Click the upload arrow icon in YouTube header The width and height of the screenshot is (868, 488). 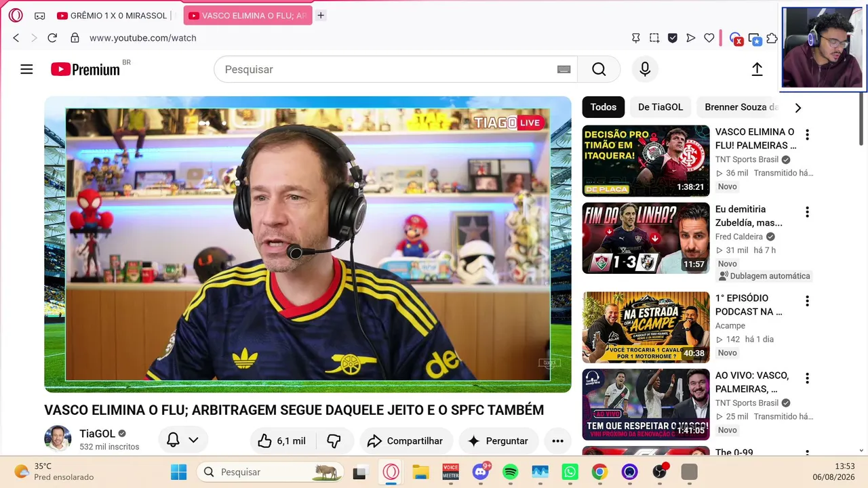[x=757, y=69]
